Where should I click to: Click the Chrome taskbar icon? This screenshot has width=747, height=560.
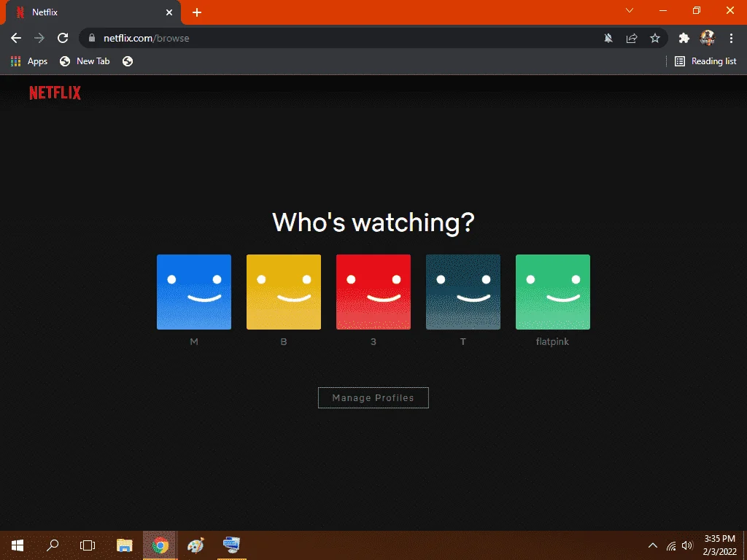pyautogui.click(x=160, y=545)
